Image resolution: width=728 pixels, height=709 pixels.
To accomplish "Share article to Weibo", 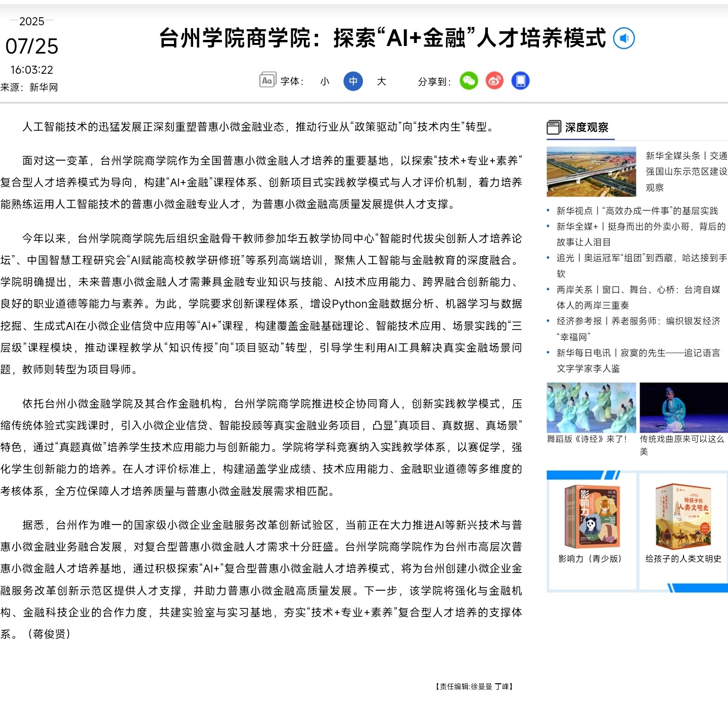I will tap(494, 81).
